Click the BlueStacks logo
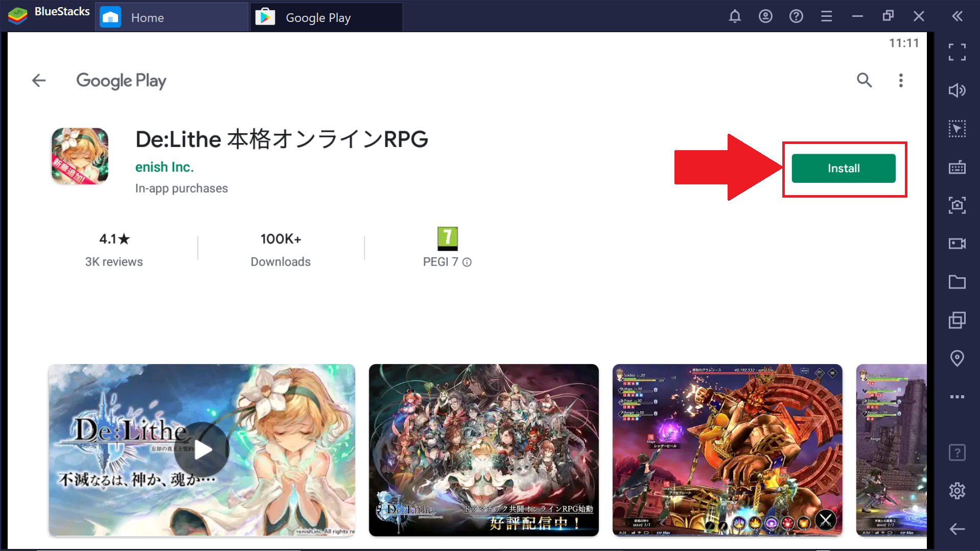The height and width of the screenshot is (551, 980). pyautogui.click(x=17, y=16)
